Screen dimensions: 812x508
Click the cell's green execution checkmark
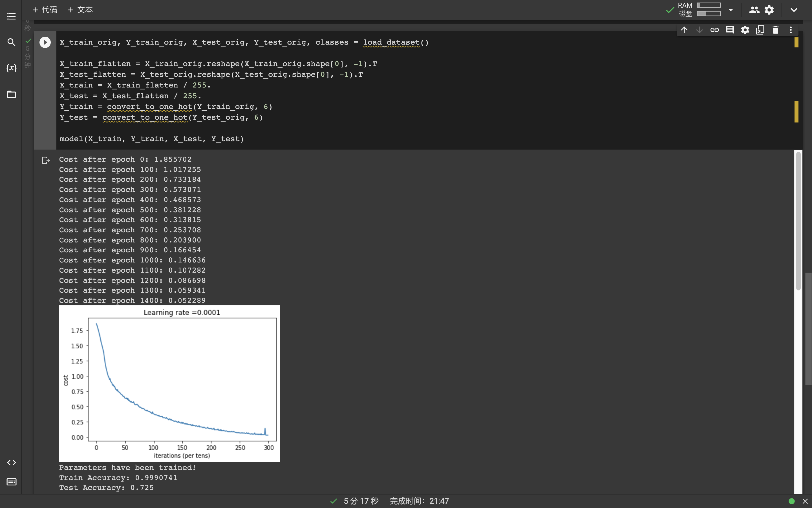coord(28,41)
